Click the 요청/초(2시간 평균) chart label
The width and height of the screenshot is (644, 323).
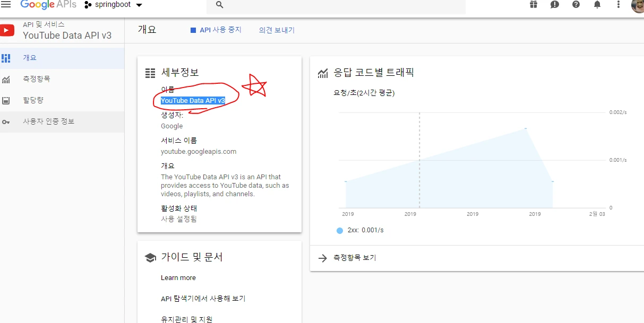(364, 93)
